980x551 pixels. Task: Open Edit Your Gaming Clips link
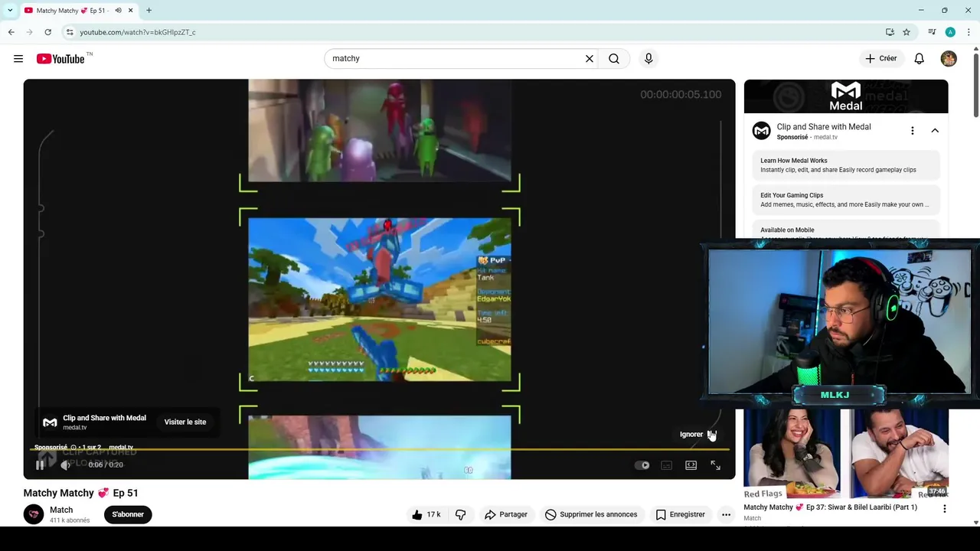coord(846,200)
